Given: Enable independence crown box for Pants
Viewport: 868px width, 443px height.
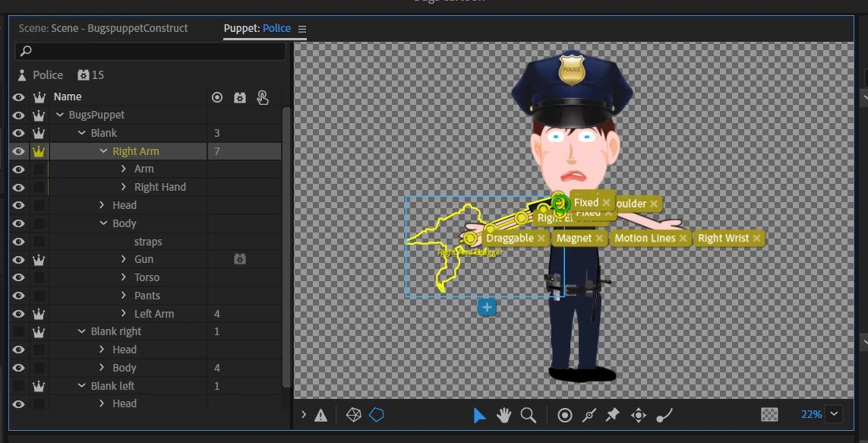Looking at the screenshot, I should point(39,296).
